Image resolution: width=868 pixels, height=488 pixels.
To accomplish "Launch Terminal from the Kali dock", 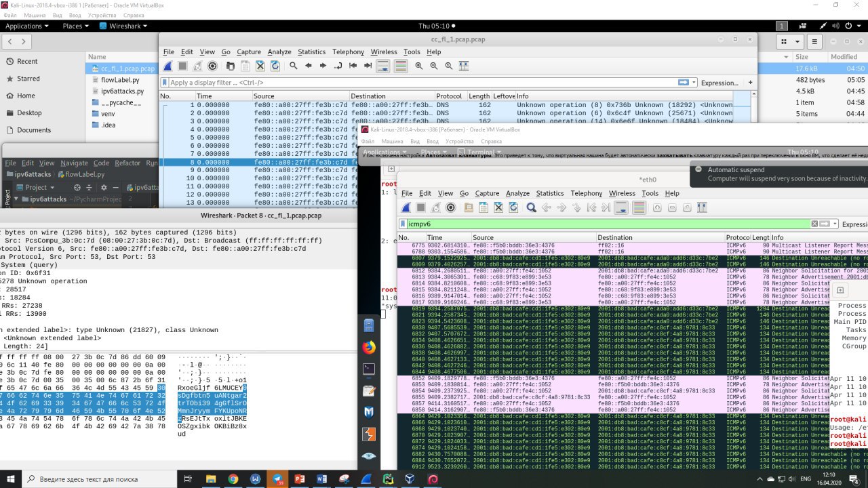I will (x=369, y=369).
